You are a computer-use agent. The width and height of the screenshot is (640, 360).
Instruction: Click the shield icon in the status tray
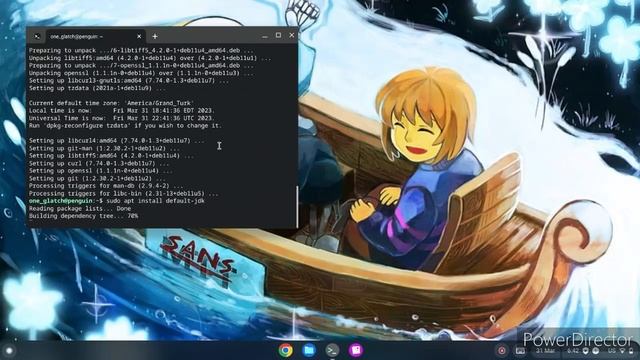585,351
